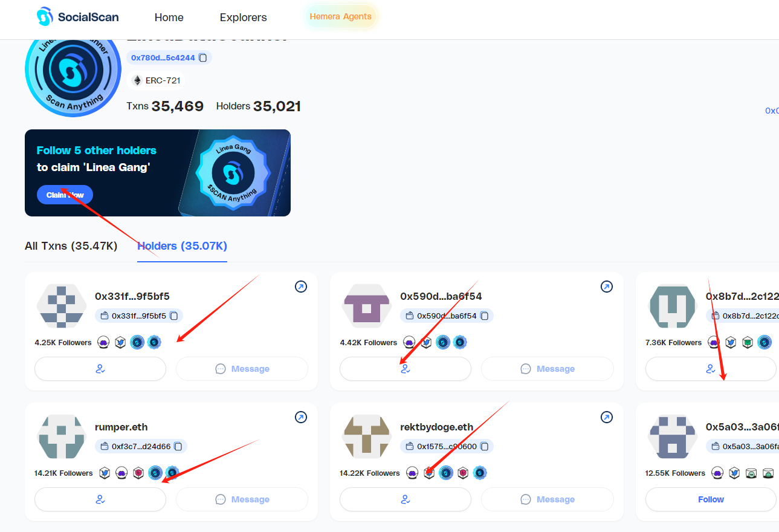The image size is (779, 532).
Task: Click Twitter badge on rumper.eth card
Action: [x=105, y=473]
